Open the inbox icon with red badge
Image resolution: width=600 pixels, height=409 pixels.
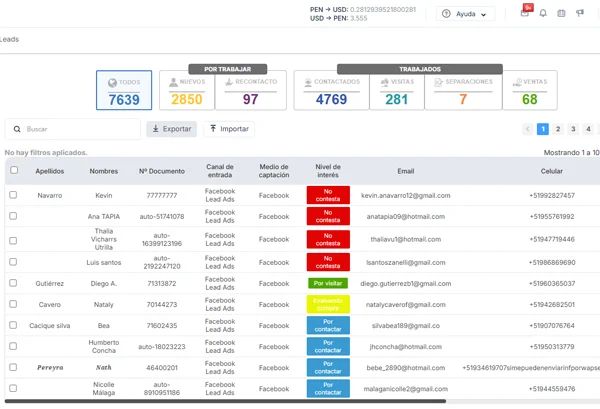pos(526,13)
